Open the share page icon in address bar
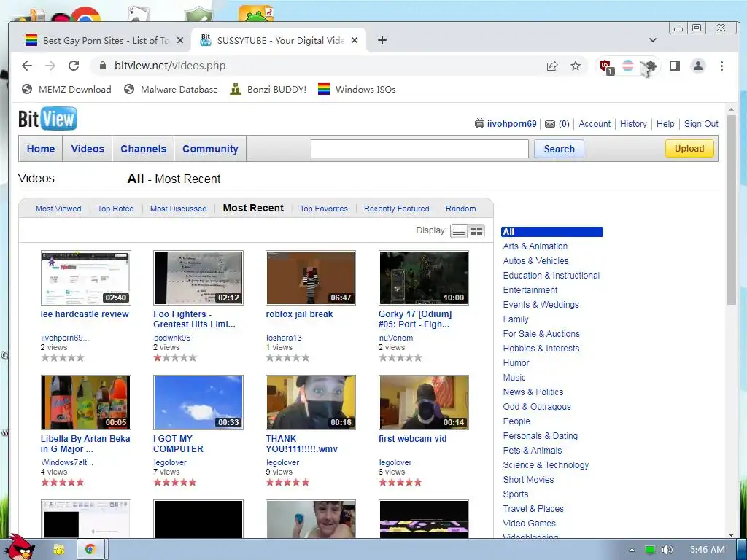Screen dimensions: 747x560 point(552,66)
